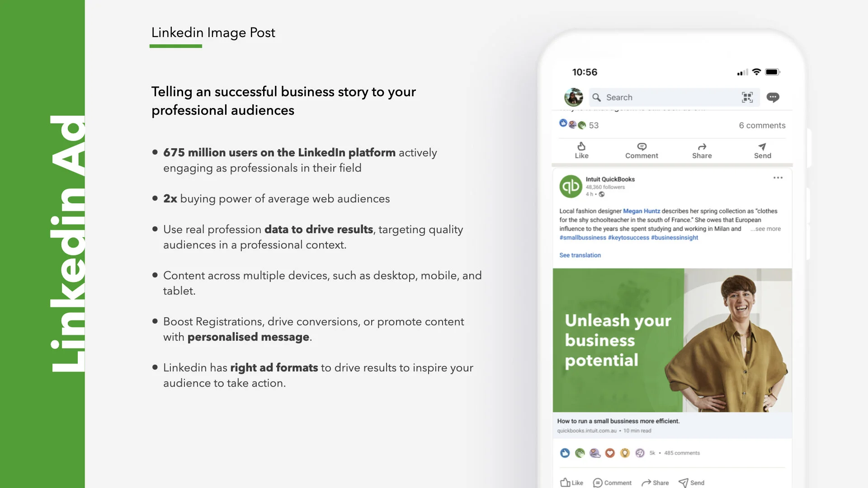Open Unleash your business potential image

(x=672, y=340)
